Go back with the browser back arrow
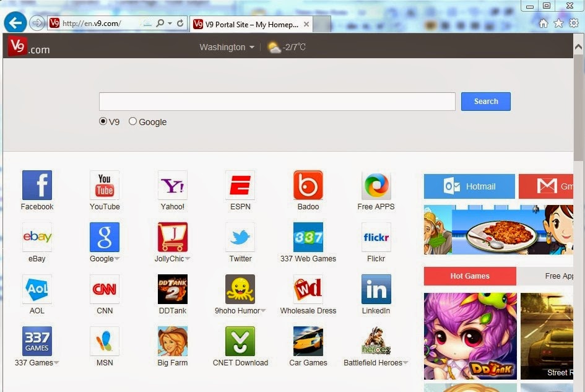Viewport: 585px width, 392px height. (15, 23)
